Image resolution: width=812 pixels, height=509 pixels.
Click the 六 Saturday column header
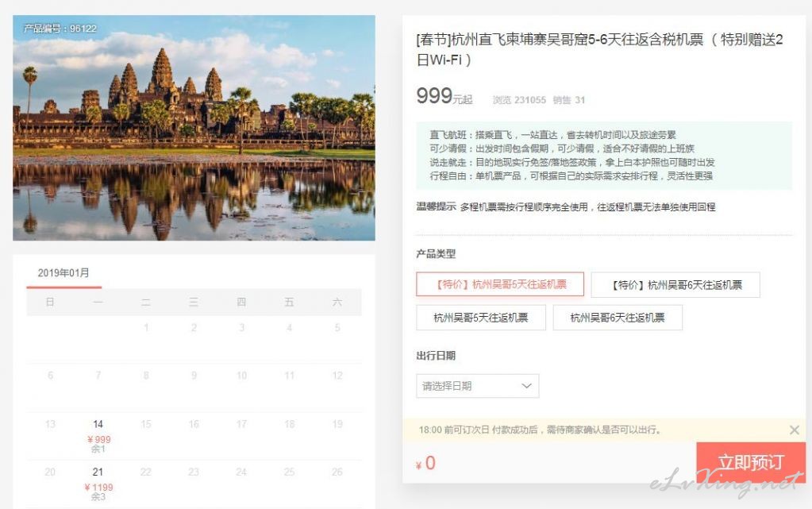[x=337, y=303]
